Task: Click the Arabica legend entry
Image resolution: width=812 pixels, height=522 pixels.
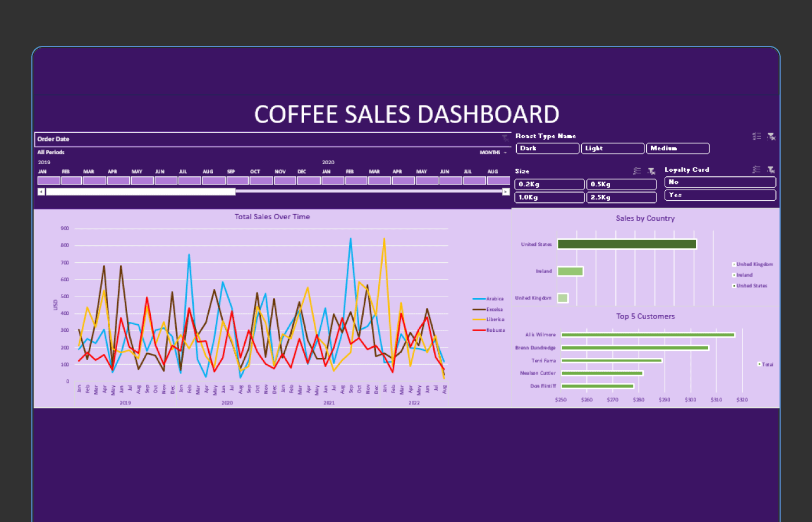Action: (488, 299)
